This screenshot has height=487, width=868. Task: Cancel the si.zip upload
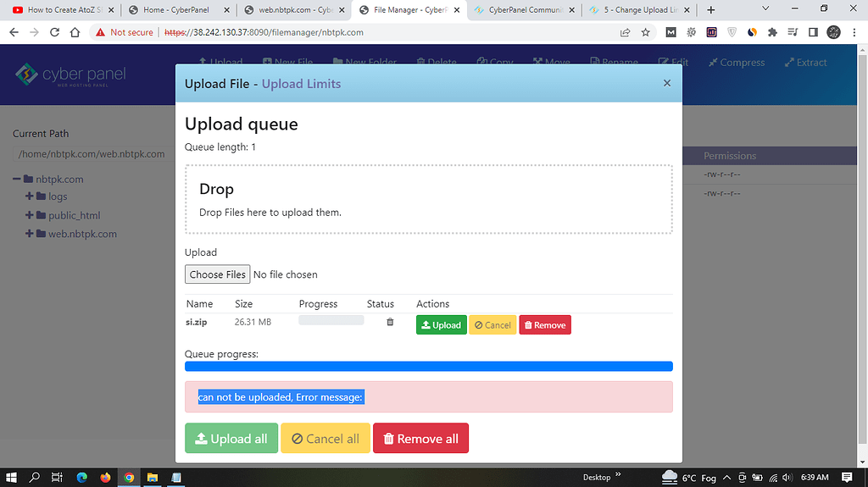click(x=492, y=325)
